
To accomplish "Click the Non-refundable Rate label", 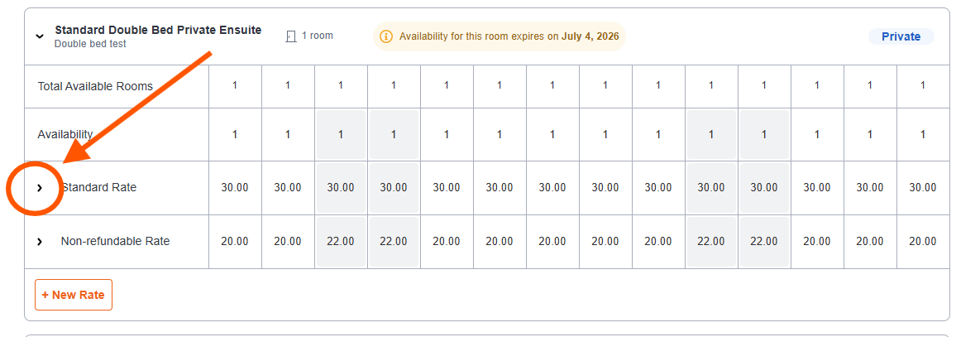I will [x=115, y=241].
